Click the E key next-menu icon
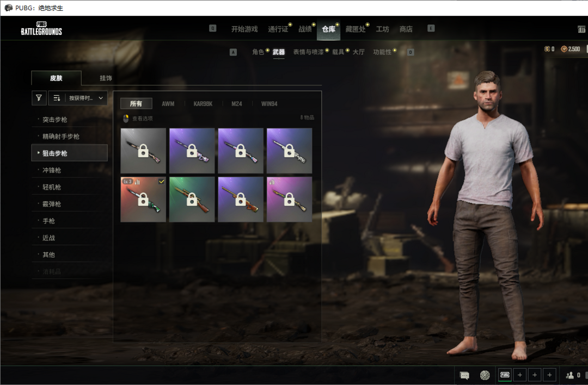Viewport: 588px width, 385px height. pyautogui.click(x=431, y=28)
